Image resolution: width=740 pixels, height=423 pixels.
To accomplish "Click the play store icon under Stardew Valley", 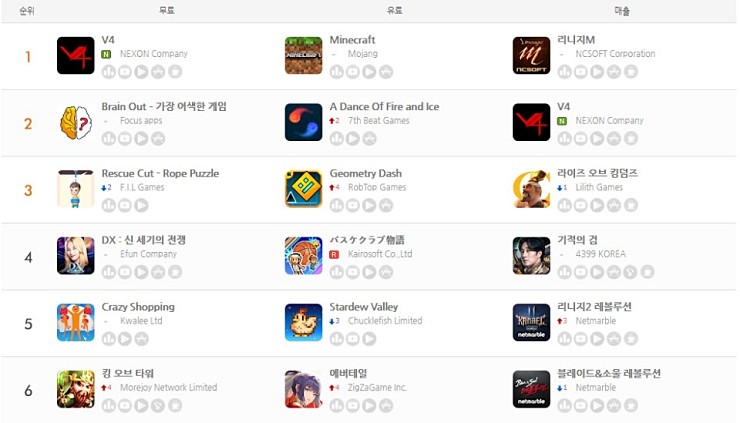I will coord(369,339).
